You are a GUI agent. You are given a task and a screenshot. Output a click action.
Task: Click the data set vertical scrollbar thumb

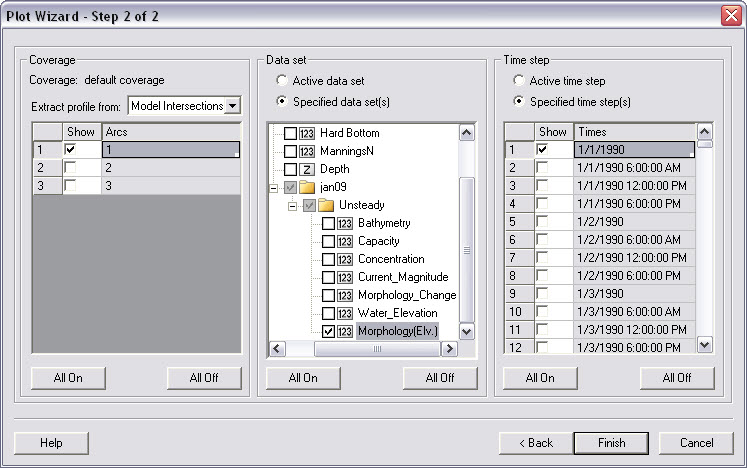pos(467,250)
